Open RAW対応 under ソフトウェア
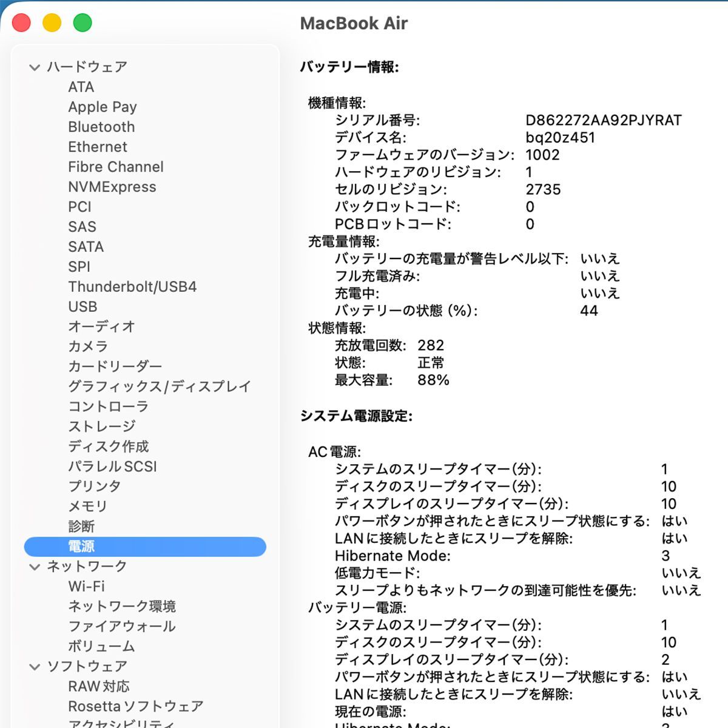The image size is (728, 728). tap(99, 687)
